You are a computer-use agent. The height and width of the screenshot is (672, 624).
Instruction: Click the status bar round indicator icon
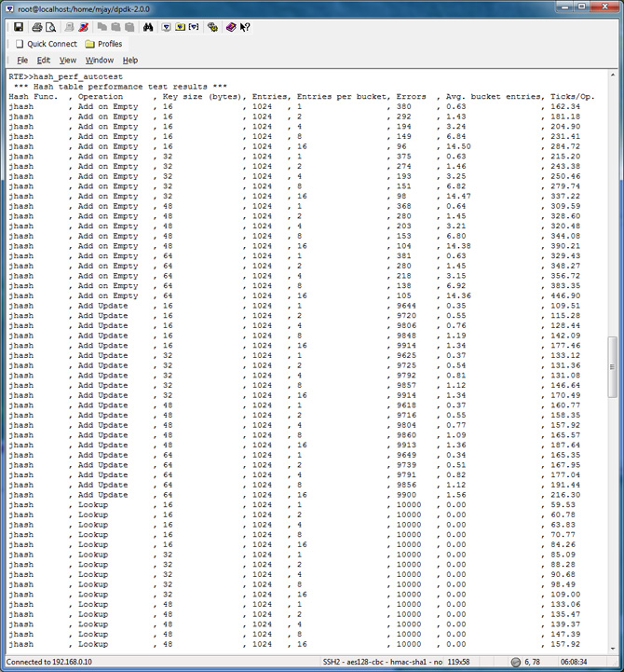click(x=516, y=662)
